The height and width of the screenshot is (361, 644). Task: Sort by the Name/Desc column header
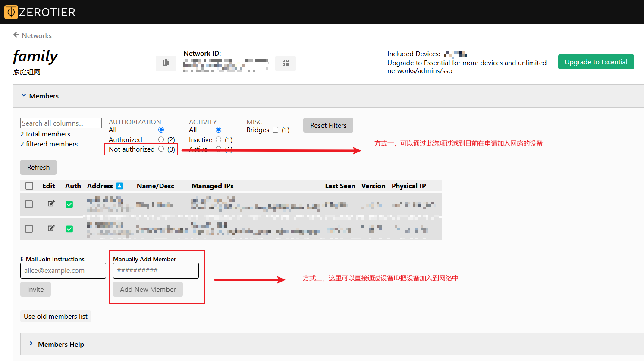pyautogui.click(x=155, y=186)
